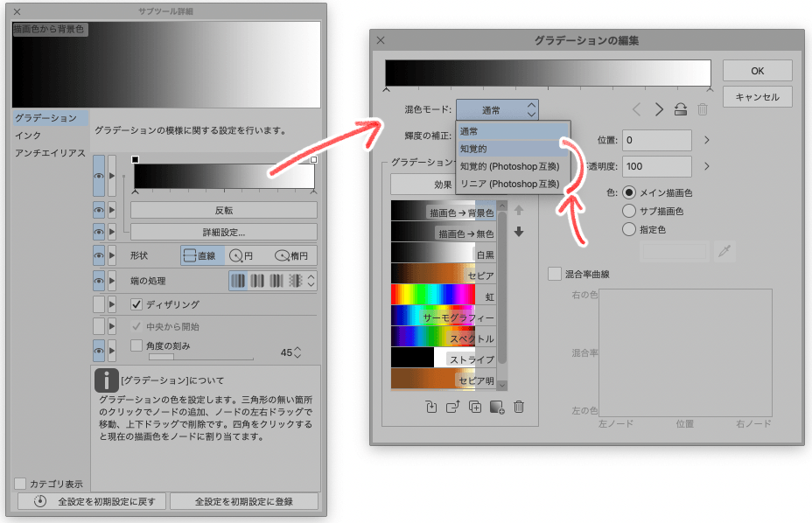812x523 pixels.
Task: Select the 指定色 radio button
Action: click(629, 229)
